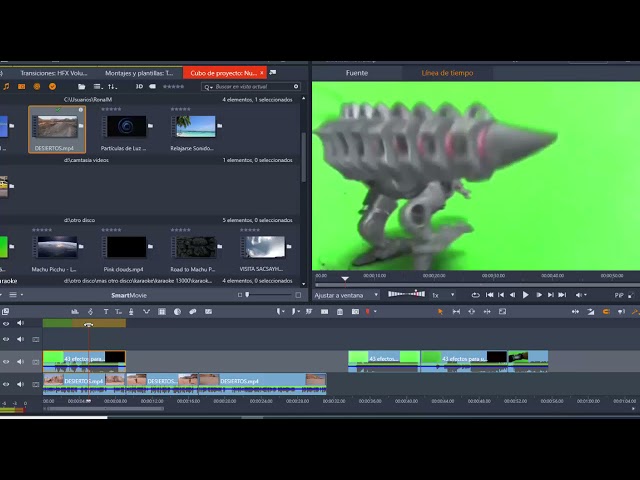640x480 pixels.
Task: Open the transparency track icon
Action: [x=177, y=311]
